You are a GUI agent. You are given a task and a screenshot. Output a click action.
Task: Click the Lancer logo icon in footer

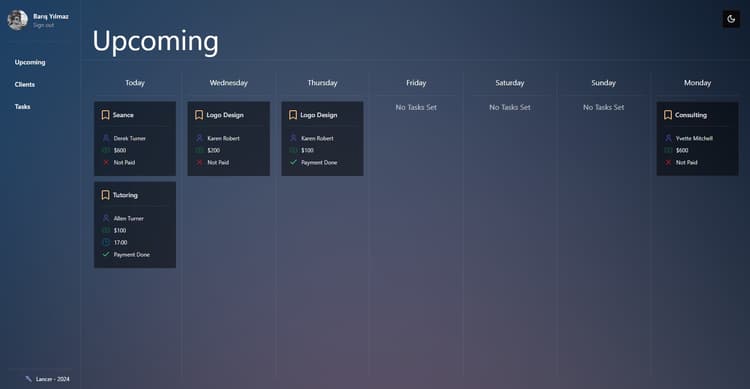click(x=28, y=379)
